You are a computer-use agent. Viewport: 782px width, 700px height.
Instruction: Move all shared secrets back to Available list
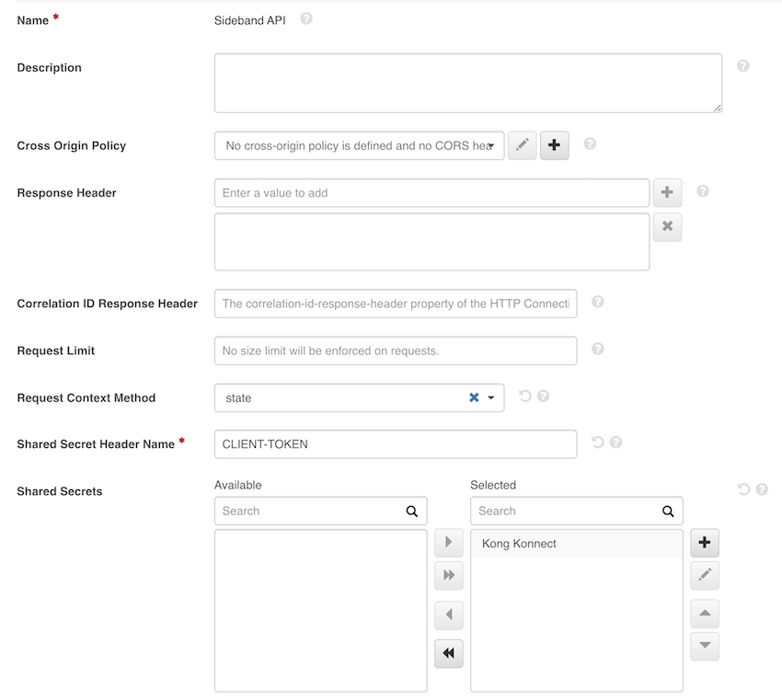pos(449,653)
